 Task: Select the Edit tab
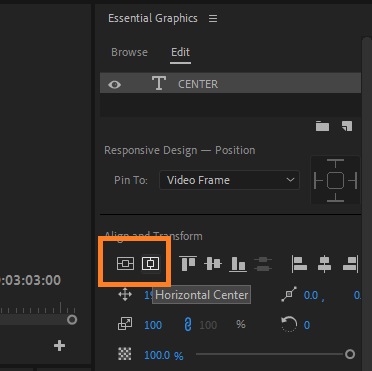point(181,52)
